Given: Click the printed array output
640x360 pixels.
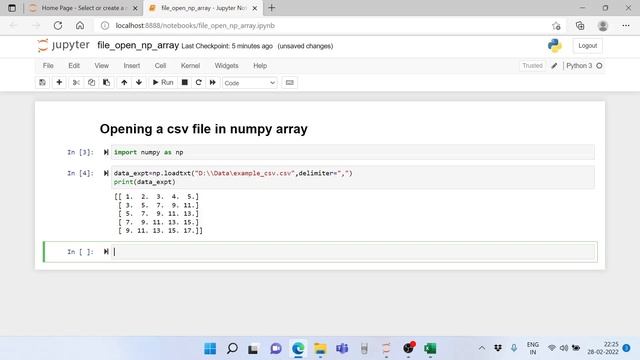Looking at the screenshot, I should [158, 213].
